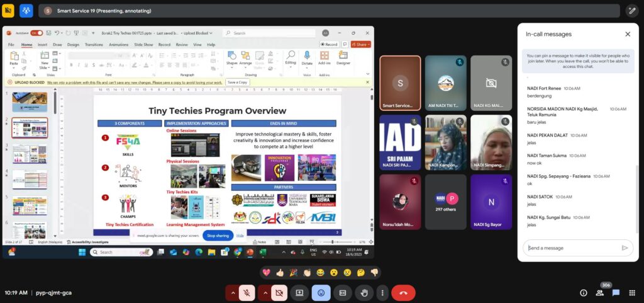
Task: Share your screen with Present now icon
Action: (300, 292)
